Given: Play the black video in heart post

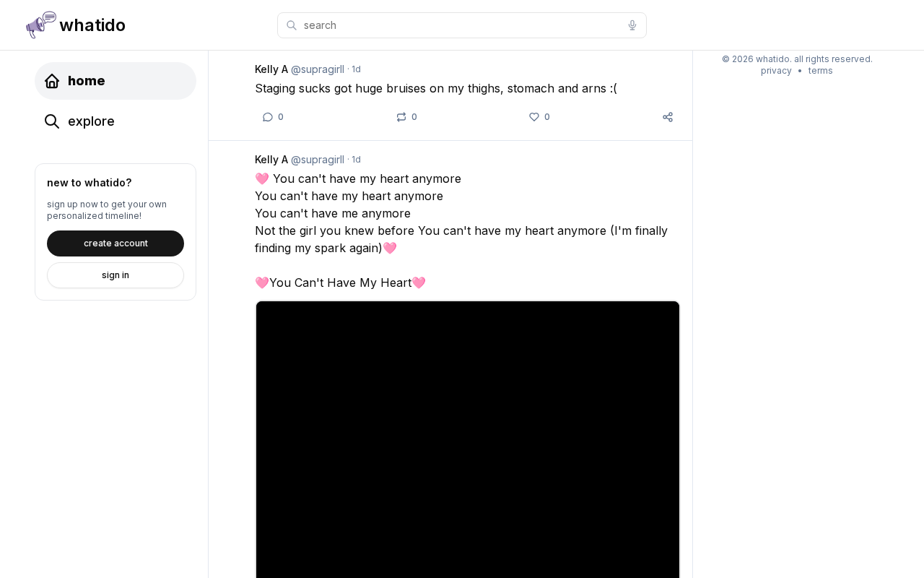Looking at the screenshot, I should coord(468,439).
